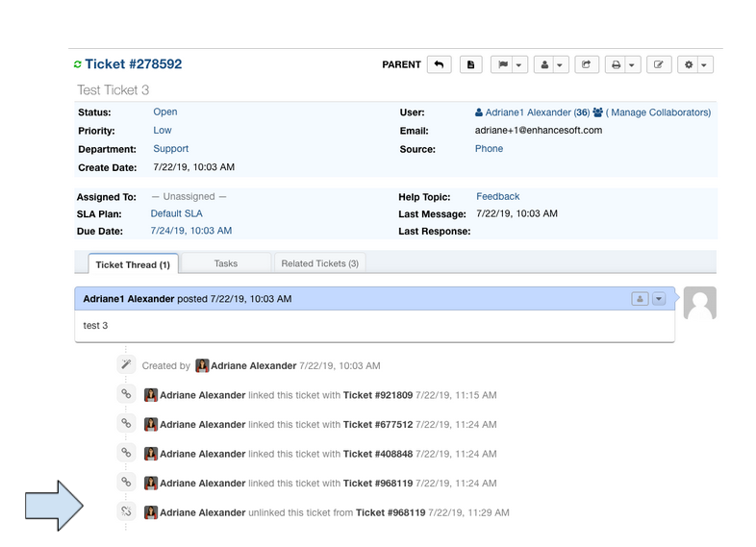The width and height of the screenshot is (756, 547).
Task: Switch to the Tasks tab
Action: pos(226,263)
